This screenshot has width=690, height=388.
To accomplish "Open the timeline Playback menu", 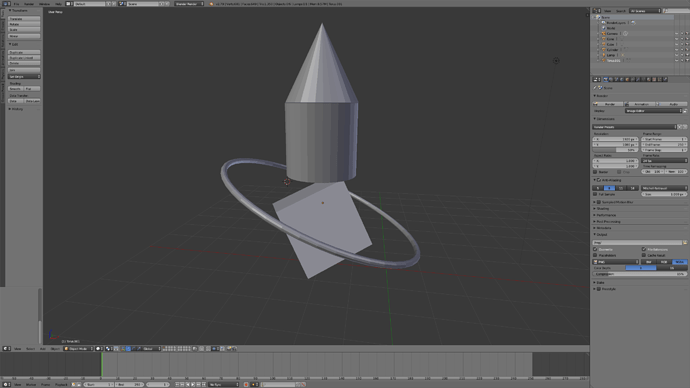I will 61,384.
